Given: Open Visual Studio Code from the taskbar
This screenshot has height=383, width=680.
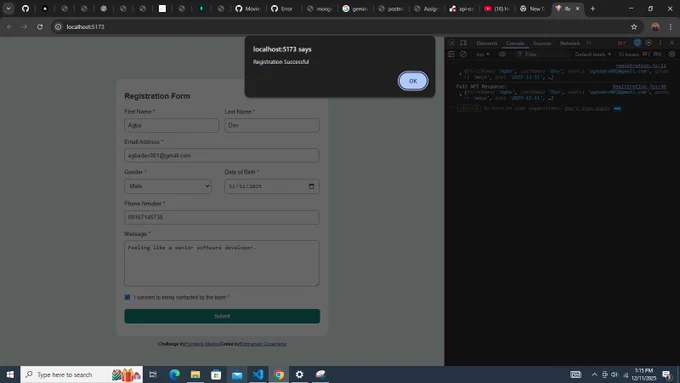Looking at the screenshot, I should (258, 374).
